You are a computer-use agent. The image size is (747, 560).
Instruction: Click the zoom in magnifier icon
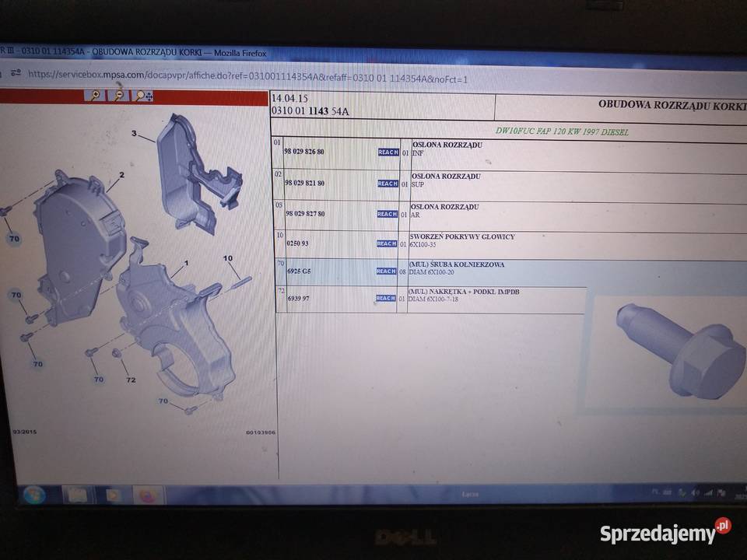95,96
